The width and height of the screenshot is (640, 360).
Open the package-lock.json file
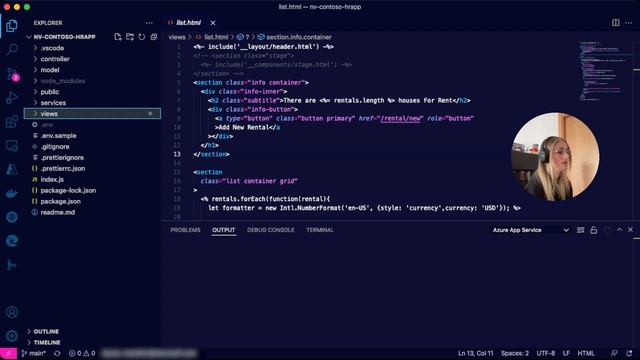tap(68, 191)
